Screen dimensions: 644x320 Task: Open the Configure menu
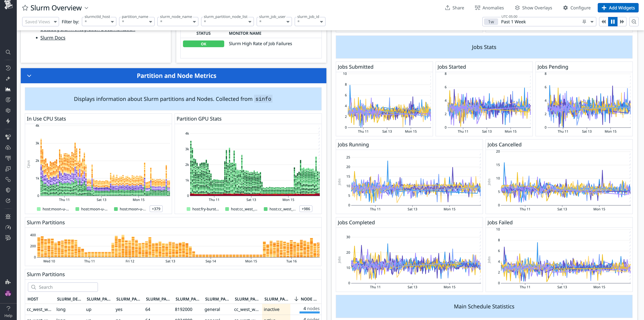[x=577, y=8]
